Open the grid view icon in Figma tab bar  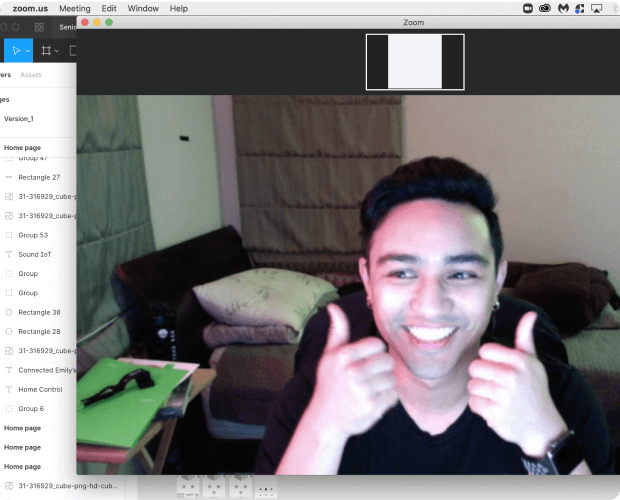tap(39, 27)
